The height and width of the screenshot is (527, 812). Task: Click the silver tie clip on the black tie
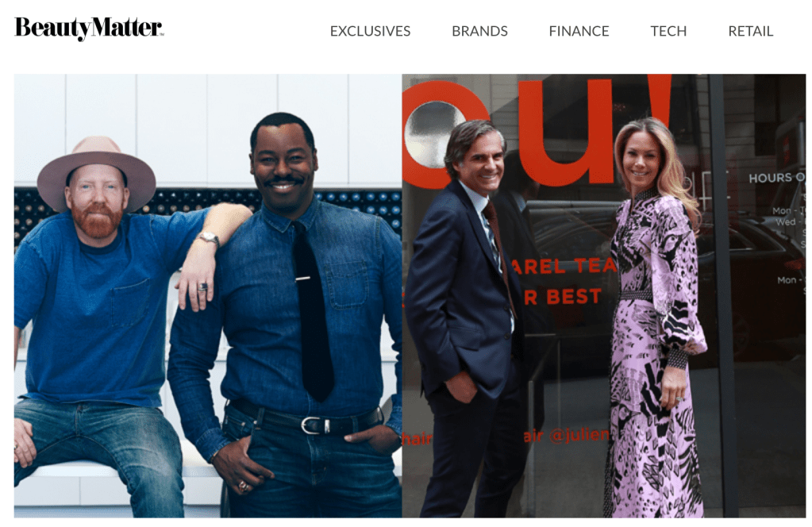click(x=303, y=279)
